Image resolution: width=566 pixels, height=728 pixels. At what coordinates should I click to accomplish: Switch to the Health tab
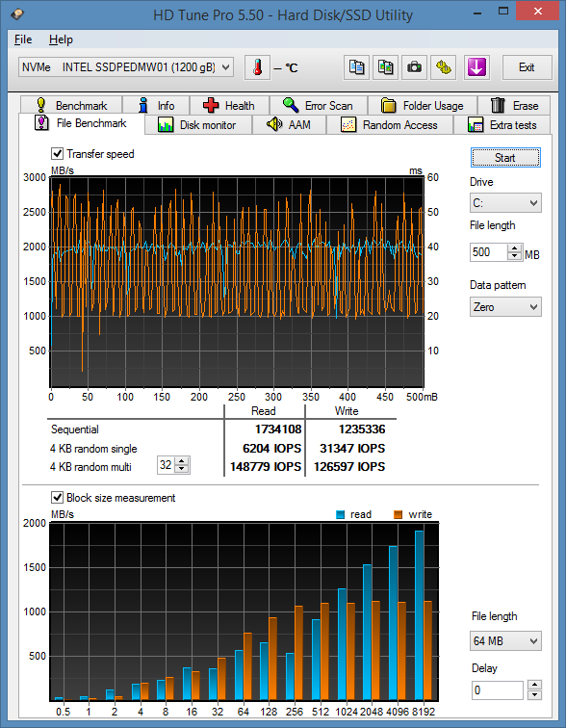[229, 105]
